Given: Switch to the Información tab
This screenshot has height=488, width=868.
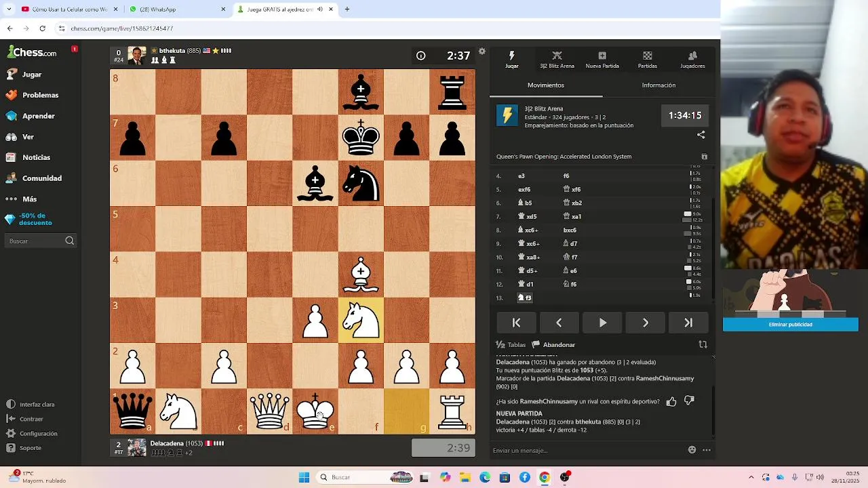Looking at the screenshot, I should pyautogui.click(x=658, y=85).
